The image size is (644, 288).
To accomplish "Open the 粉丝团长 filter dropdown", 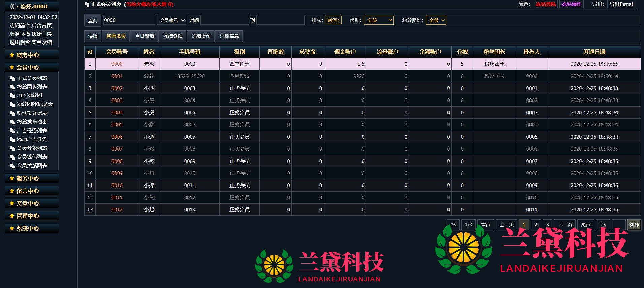I will click(436, 20).
